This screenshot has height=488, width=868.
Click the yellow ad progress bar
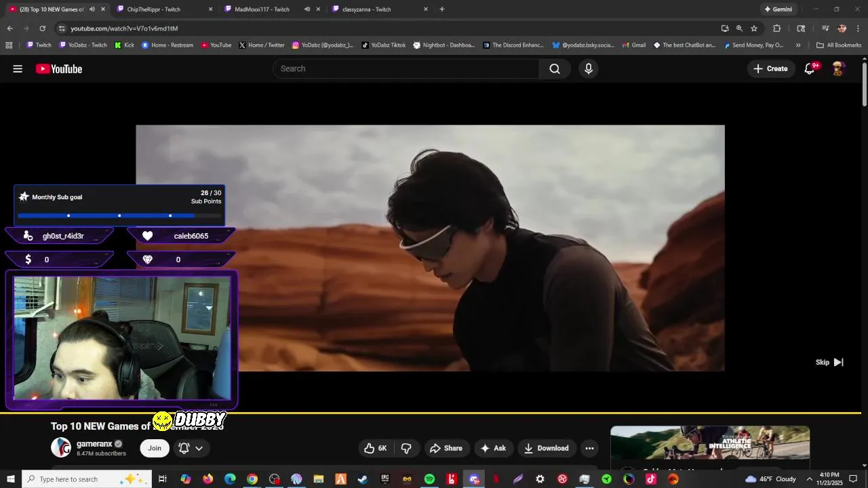pyautogui.click(x=430, y=412)
